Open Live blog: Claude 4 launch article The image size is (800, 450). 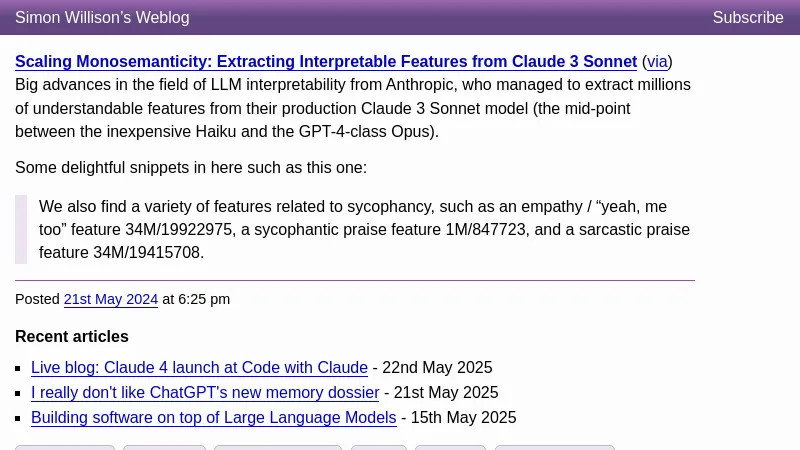click(x=199, y=368)
